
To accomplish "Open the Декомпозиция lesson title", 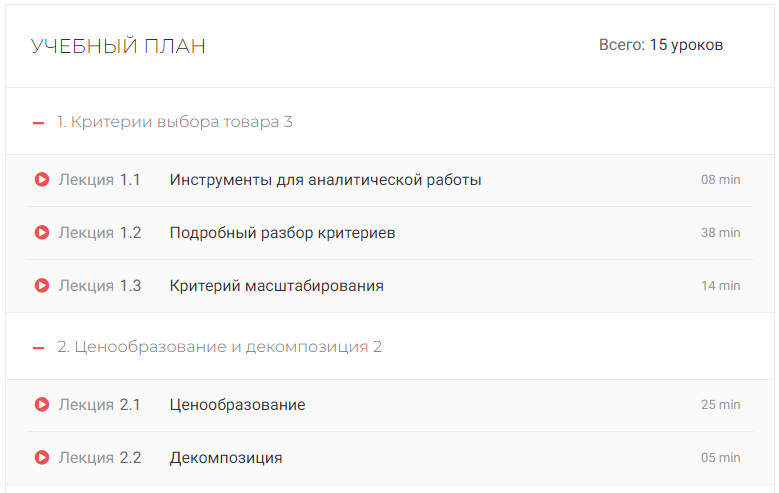I will click(x=226, y=458).
